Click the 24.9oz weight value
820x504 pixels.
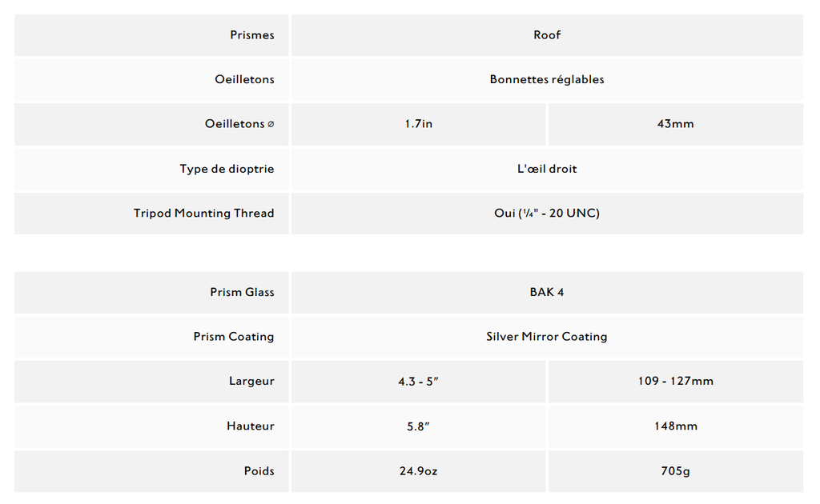tap(418, 471)
